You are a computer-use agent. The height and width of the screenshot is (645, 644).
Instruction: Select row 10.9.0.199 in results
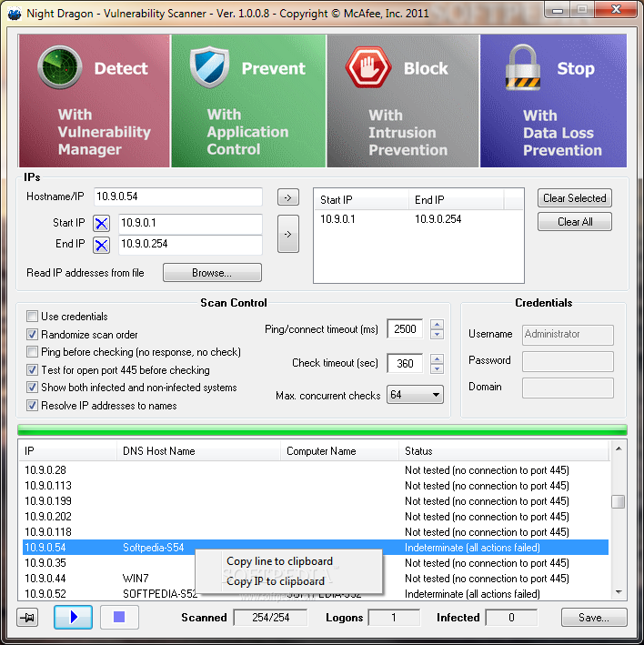(x=315, y=501)
